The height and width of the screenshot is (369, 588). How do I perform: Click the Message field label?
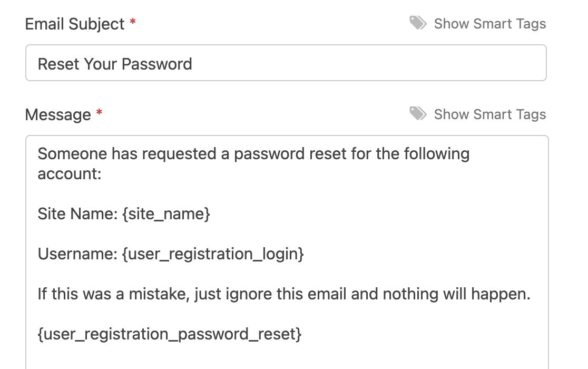[x=58, y=115]
